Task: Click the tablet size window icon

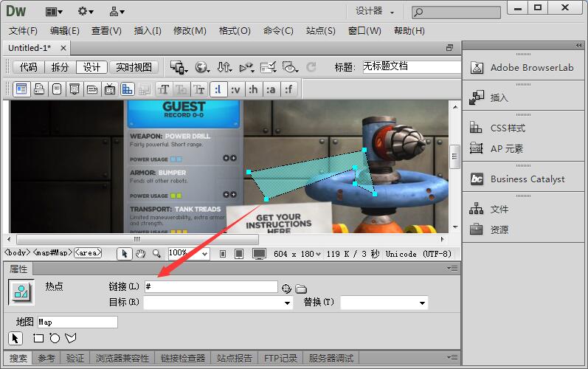Action: [x=239, y=254]
